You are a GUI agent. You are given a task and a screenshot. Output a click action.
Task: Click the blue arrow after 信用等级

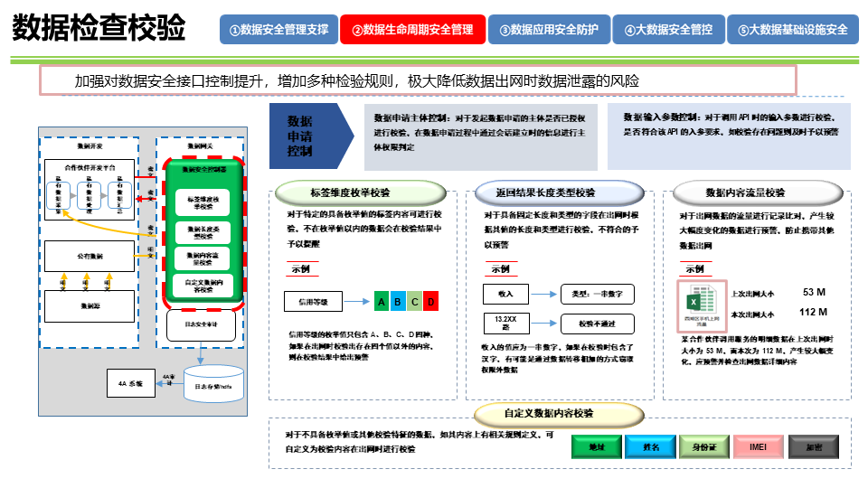(x=357, y=302)
